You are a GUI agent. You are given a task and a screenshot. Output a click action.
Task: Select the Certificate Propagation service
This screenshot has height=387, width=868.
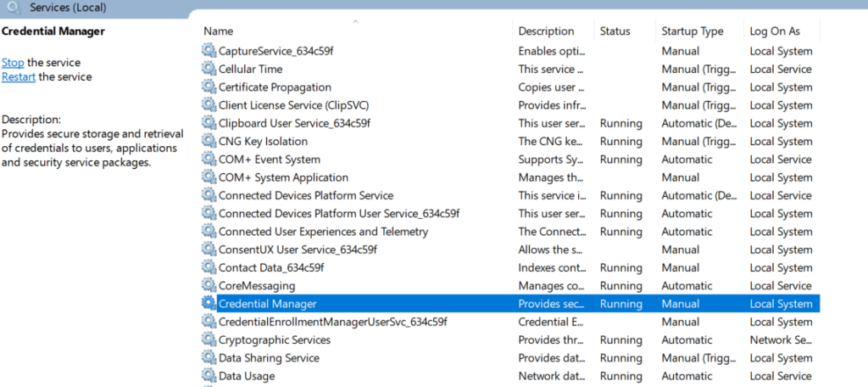tap(275, 87)
